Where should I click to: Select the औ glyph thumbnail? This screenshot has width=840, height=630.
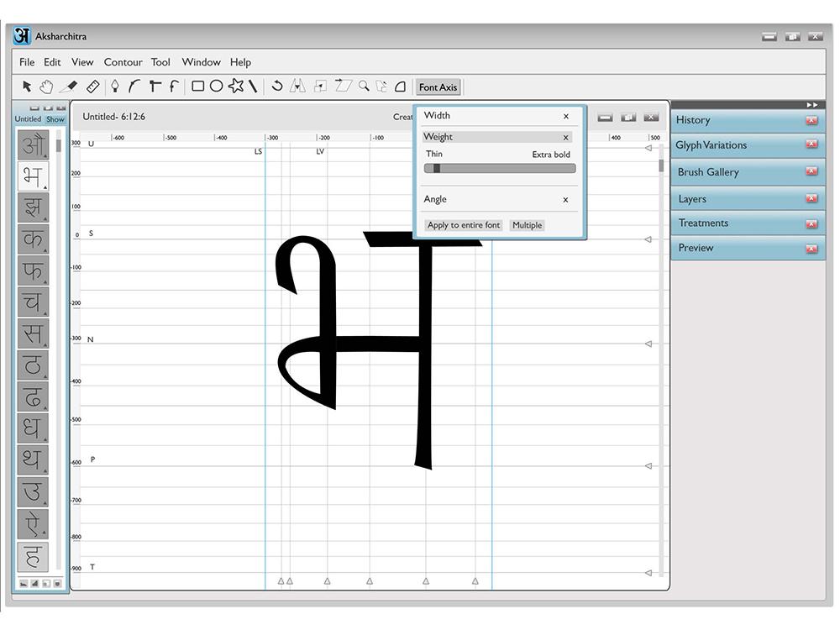pos(33,144)
